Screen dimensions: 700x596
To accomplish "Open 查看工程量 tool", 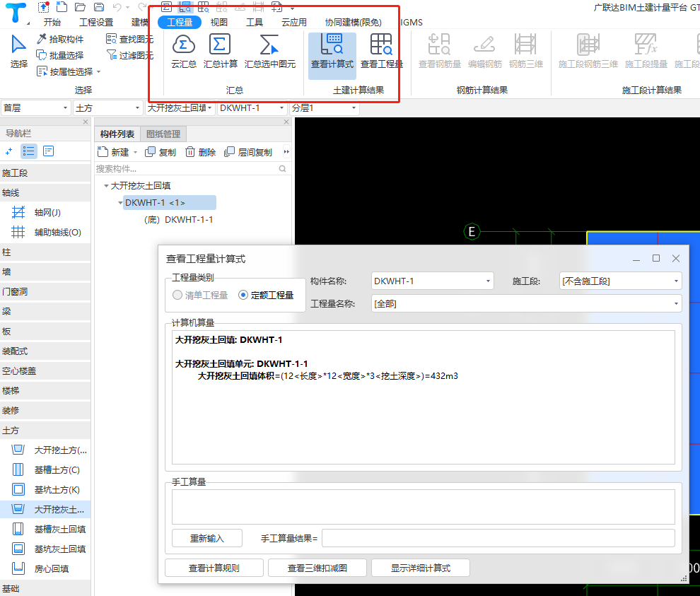I will tap(381, 50).
